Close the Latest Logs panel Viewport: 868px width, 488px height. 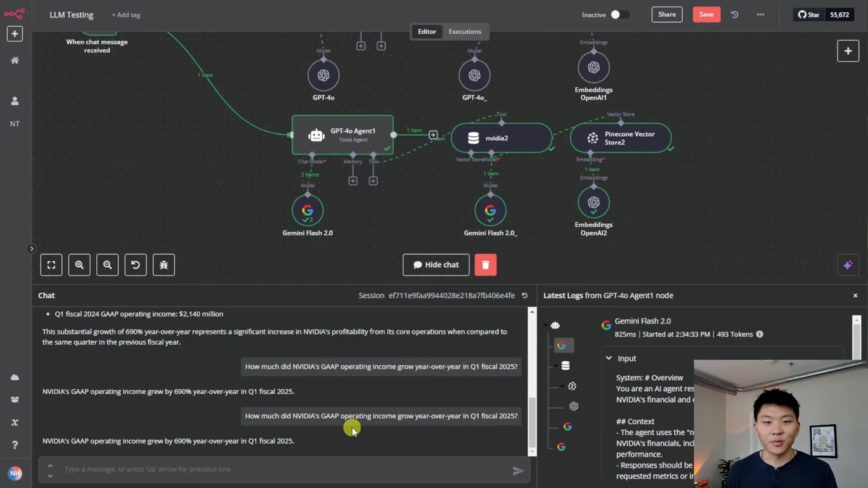coord(855,296)
